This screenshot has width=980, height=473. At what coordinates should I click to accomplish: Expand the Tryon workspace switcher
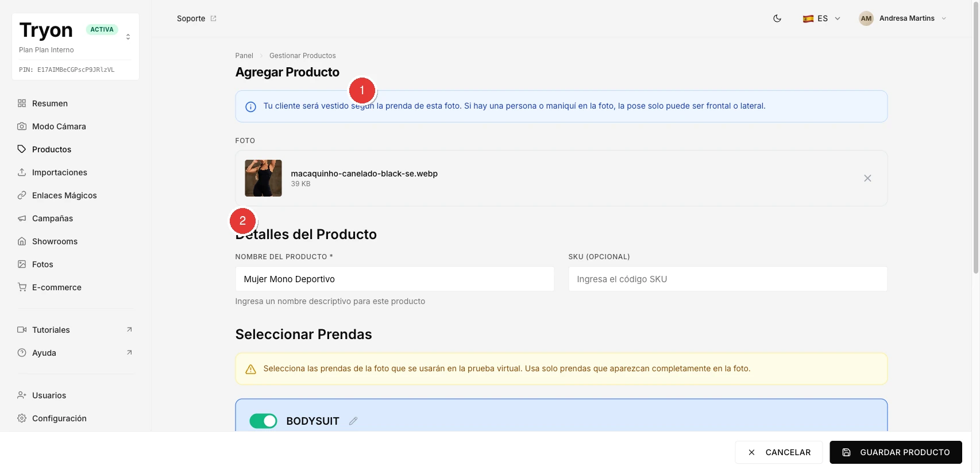pyautogui.click(x=128, y=37)
